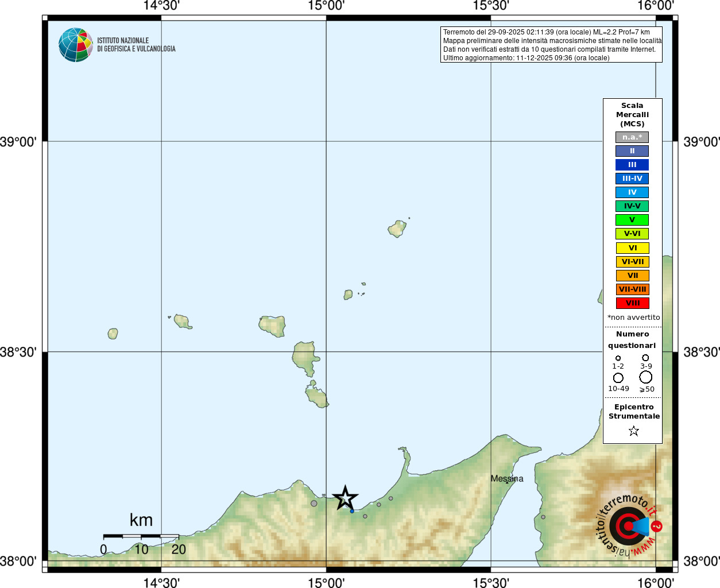Click the INGV globe logo
Image resolution: width=720 pixels, height=588 pixels.
coord(76,45)
